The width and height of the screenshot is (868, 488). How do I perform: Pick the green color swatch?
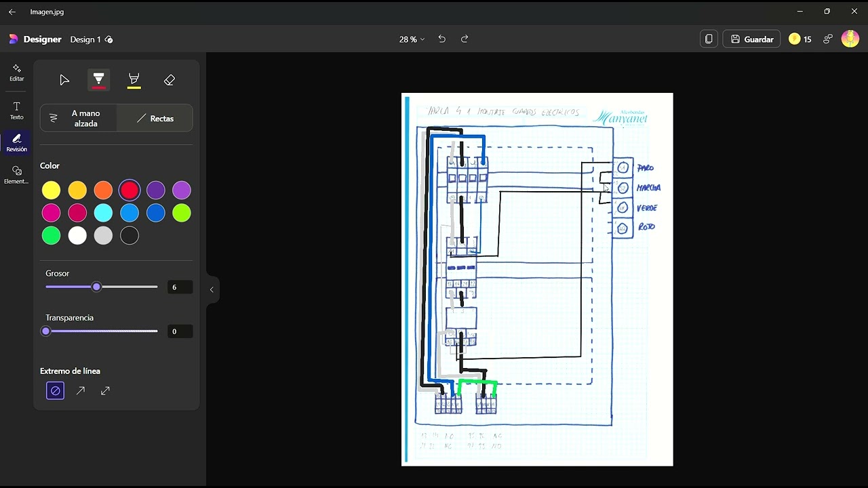point(52,235)
